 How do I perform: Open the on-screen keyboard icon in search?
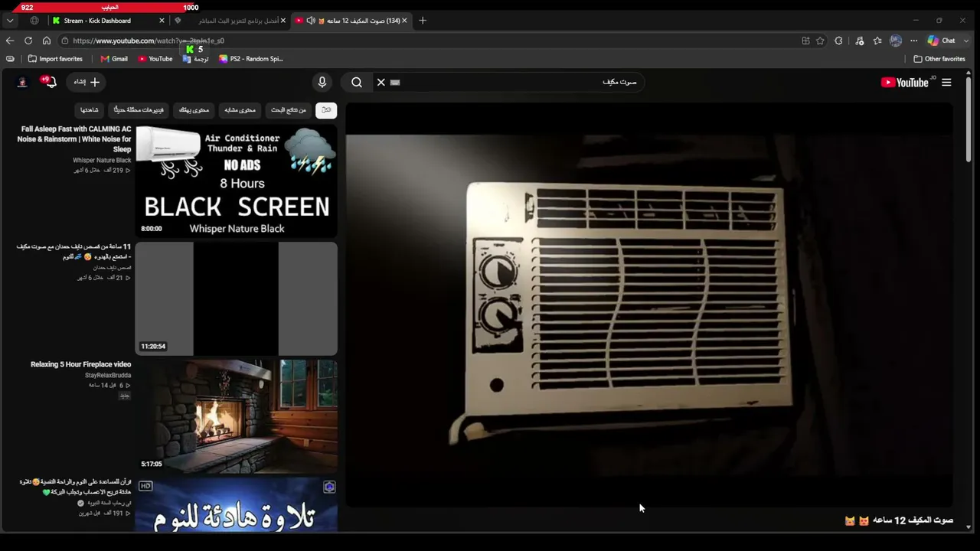(x=395, y=82)
